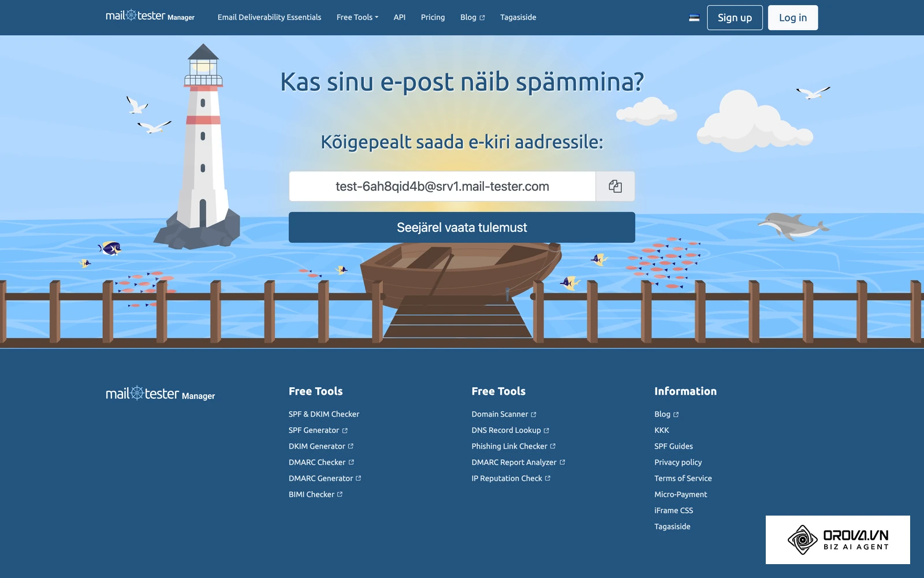Click the mail-tester Manager footer logo
Viewport: 924px width, 578px height.
(x=161, y=394)
